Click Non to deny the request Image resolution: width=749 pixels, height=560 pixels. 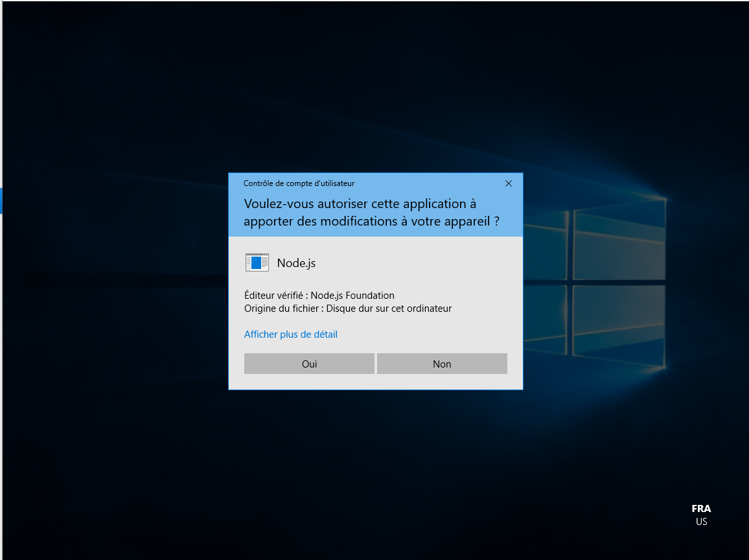click(442, 364)
